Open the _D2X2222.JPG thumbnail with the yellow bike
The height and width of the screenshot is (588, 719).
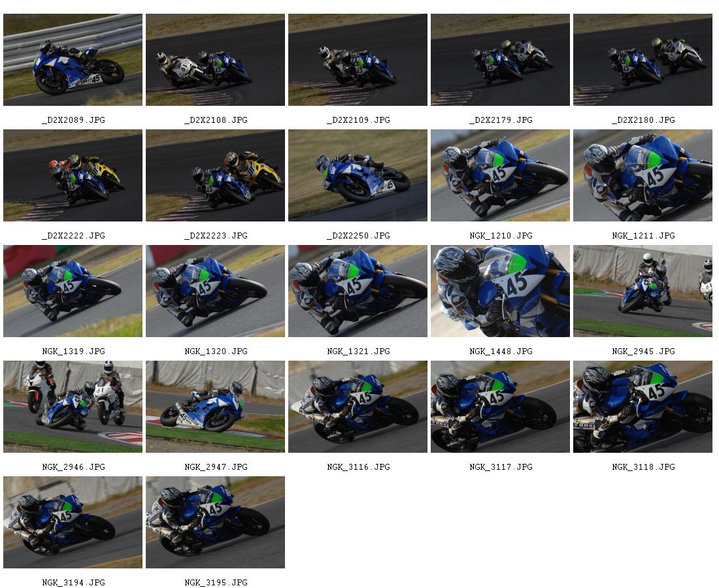pos(73,176)
